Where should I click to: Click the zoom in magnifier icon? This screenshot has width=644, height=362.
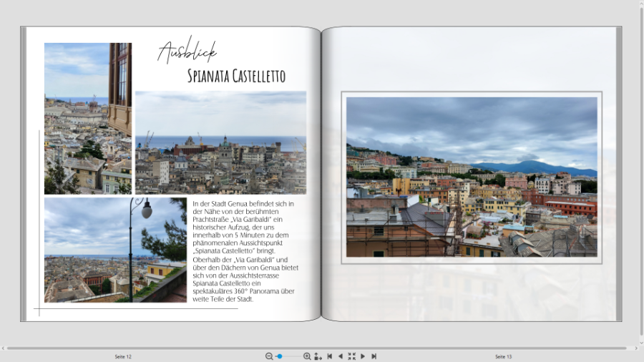[307, 356]
